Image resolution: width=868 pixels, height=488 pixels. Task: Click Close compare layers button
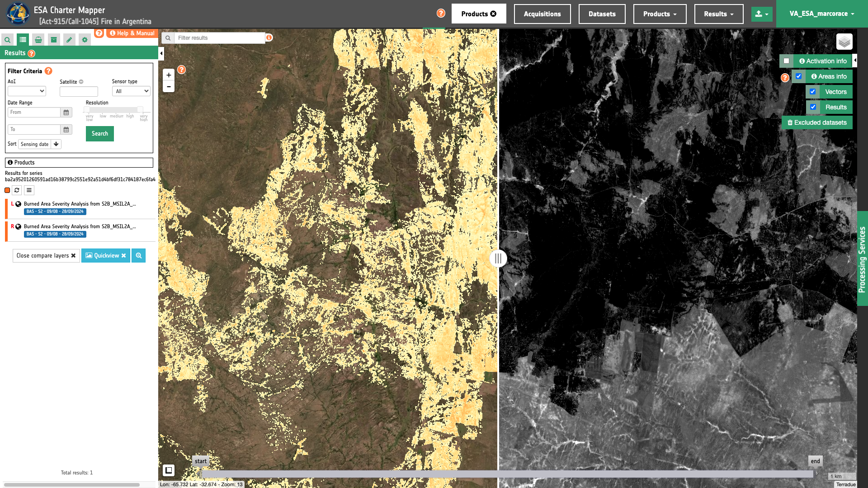pyautogui.click(x=46, y=256)
